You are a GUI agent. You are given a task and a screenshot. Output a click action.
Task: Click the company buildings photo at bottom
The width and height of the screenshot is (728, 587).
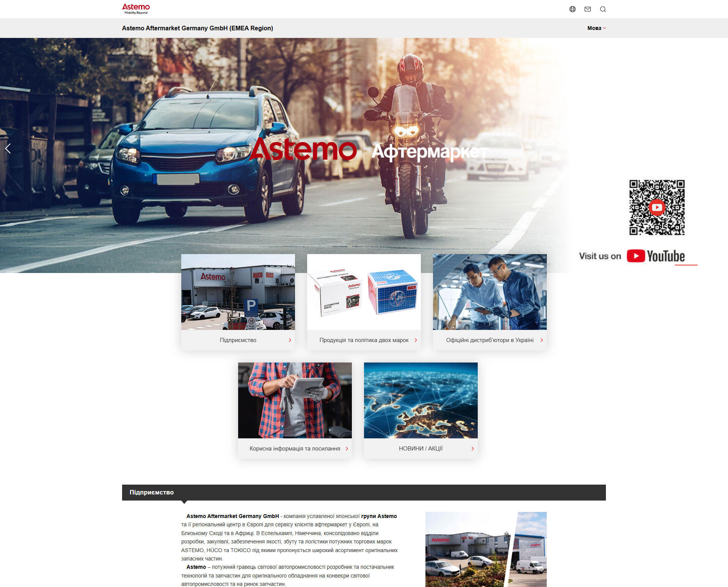(x=486, y=549)
